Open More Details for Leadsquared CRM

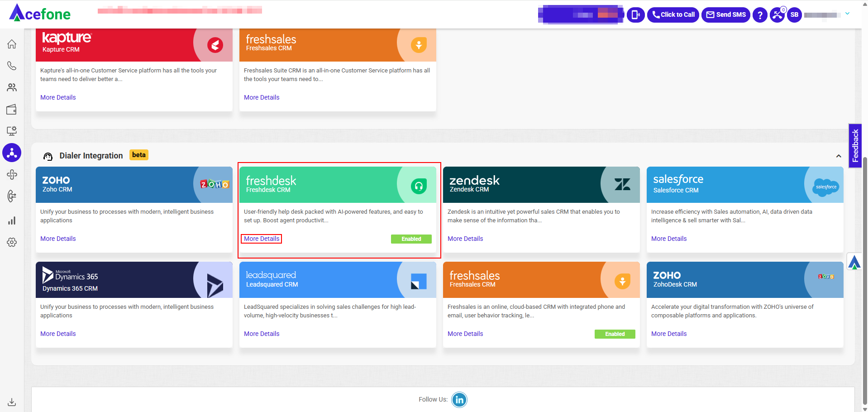pos(262,334)
